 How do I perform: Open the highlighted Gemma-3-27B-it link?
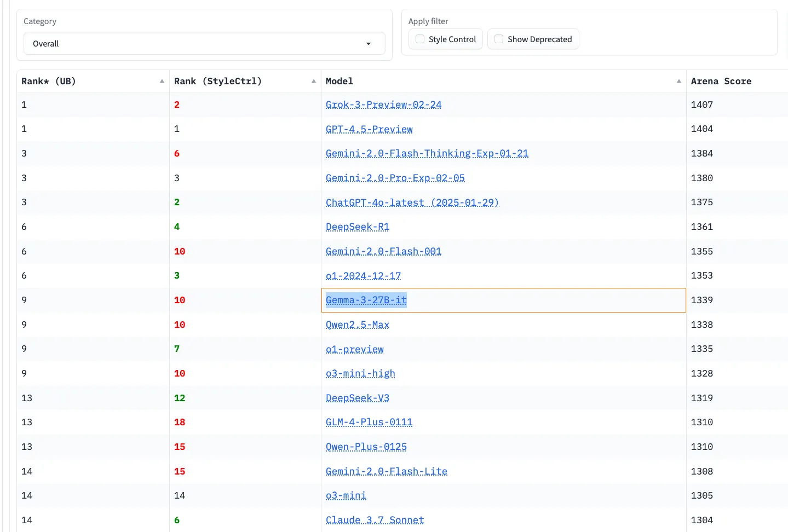click(366, 300)
